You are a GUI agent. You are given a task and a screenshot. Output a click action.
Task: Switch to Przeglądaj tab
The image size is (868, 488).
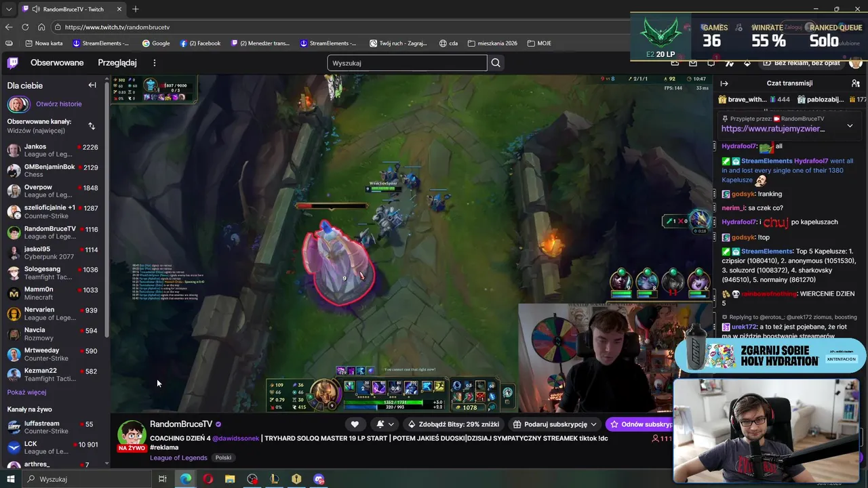pyautogui.click(x=117, y=63)
